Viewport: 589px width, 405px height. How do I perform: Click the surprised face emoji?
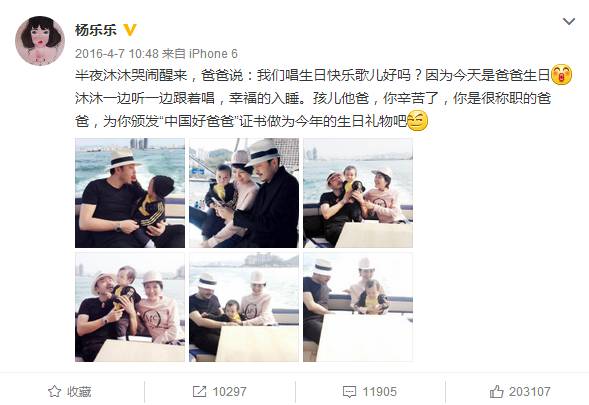[562, 75]
